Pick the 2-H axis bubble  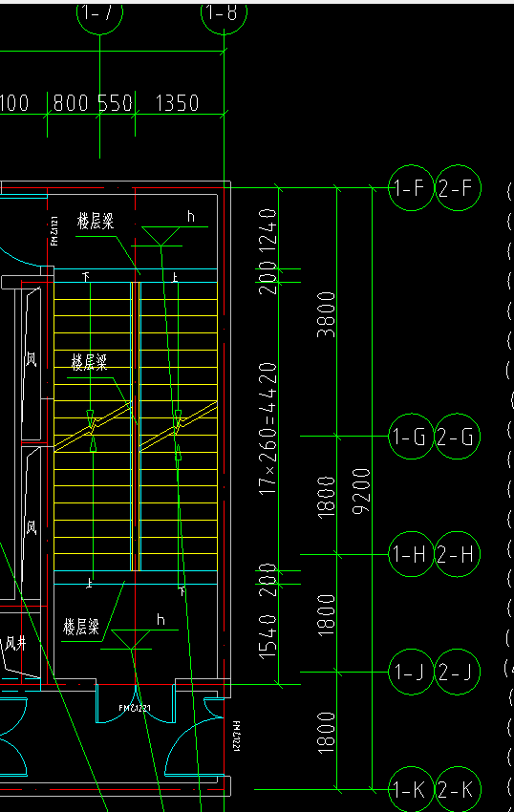pyautogui.click(x=457, y=554)
